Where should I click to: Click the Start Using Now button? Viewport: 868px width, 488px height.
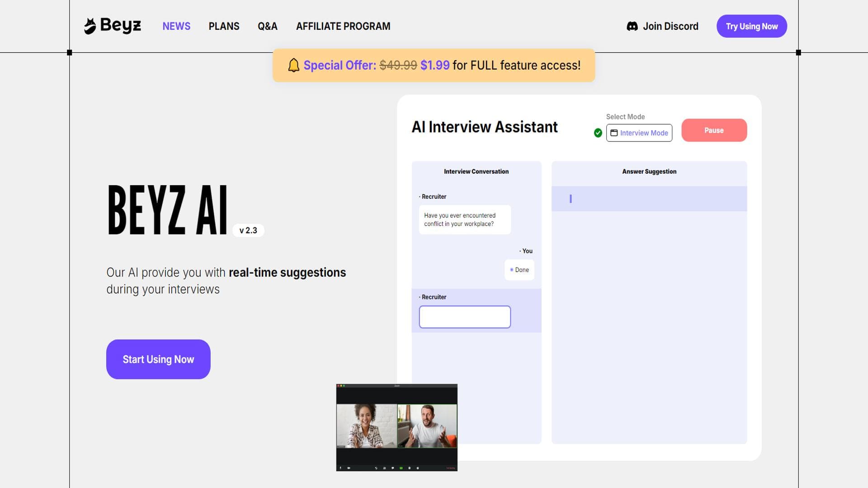pos(158,359)
